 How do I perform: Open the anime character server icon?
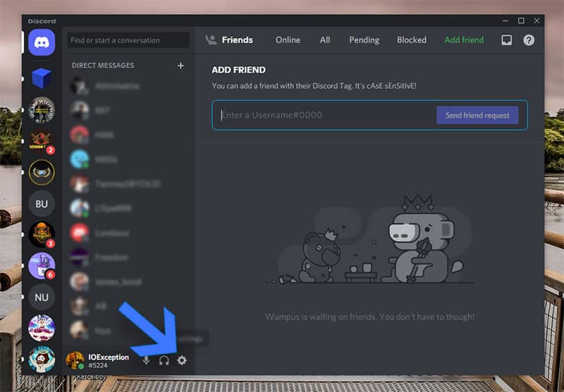coord(42,328)
